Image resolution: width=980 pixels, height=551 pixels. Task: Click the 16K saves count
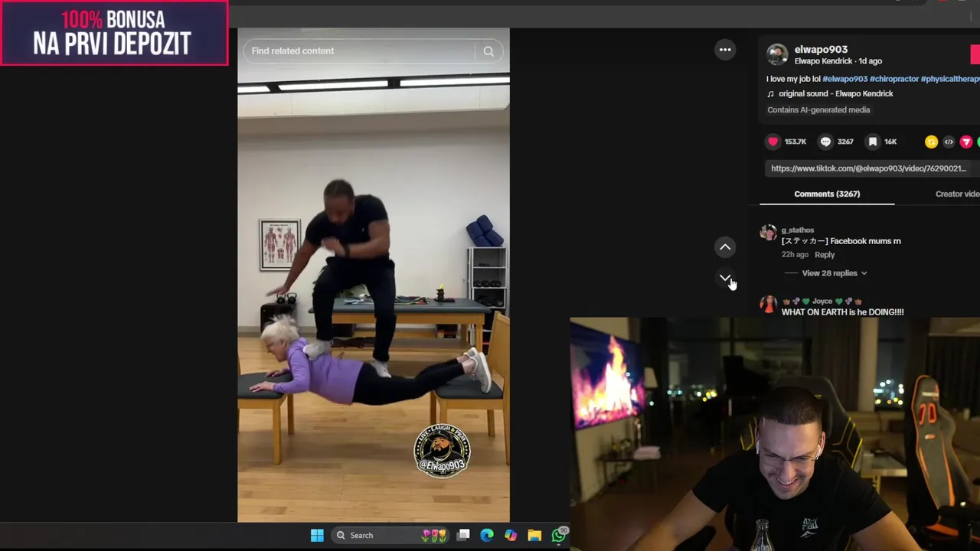tap(890, 142)
